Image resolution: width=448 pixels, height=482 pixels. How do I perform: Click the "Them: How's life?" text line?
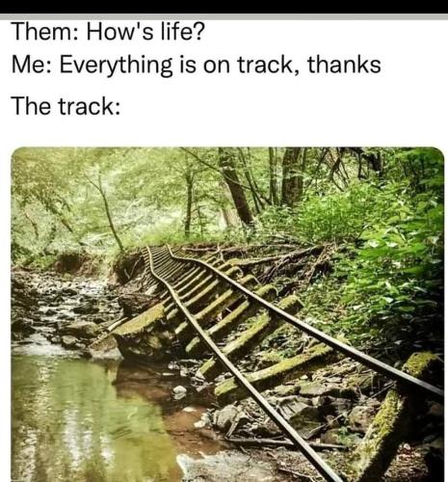tap(108, 32)
